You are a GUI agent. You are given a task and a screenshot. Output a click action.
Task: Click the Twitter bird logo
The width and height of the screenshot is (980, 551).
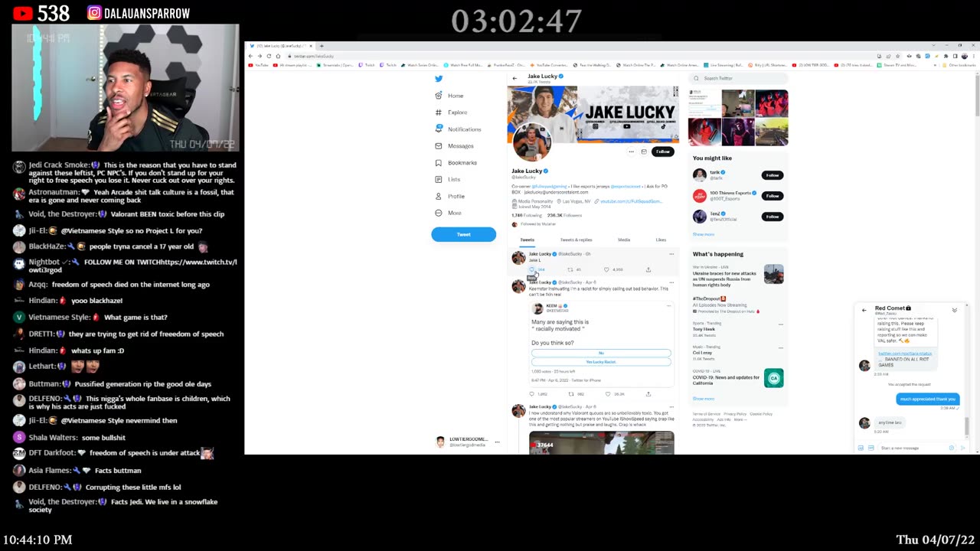pyautogui.click(x=439, y=79)
